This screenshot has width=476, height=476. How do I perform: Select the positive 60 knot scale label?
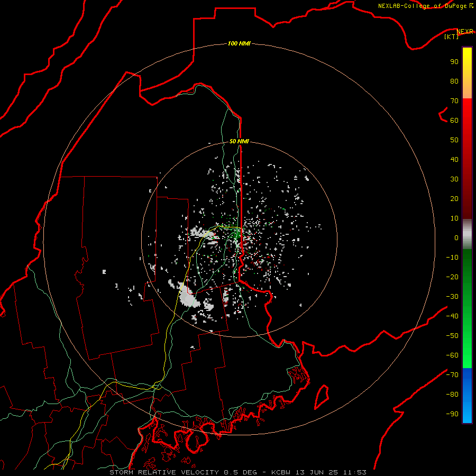pyautogui.click(x=454, y=120)
